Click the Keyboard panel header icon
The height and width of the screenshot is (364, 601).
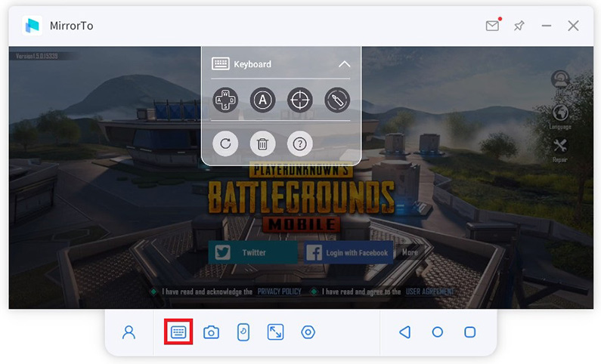(x=221, y=63)
